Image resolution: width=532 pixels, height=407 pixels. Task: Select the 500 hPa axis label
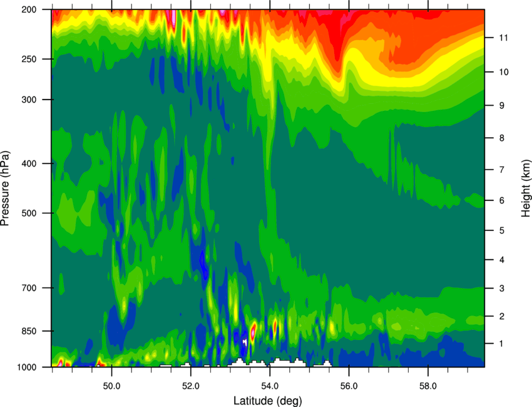tap(29, 213)
